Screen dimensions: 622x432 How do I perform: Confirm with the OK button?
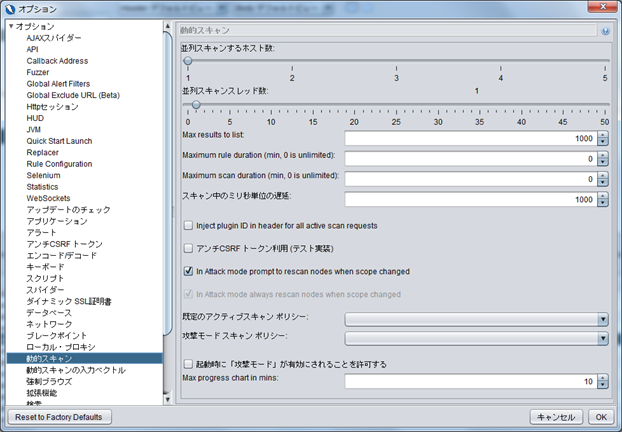coord(601,417)
